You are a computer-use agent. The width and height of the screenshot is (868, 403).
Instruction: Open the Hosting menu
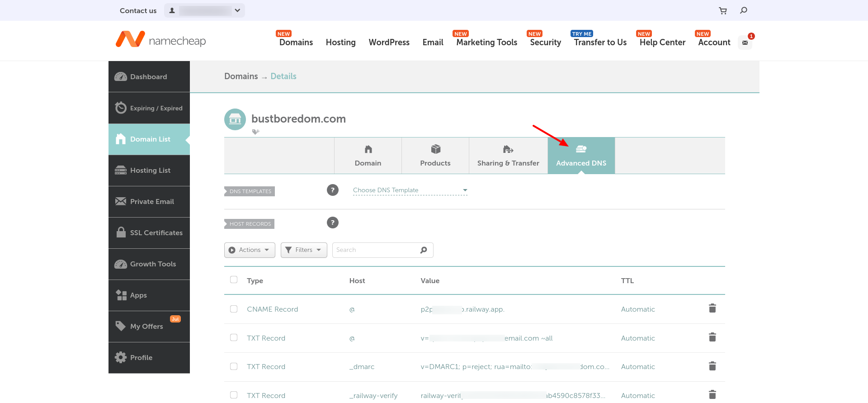click(x=341, y=42)
